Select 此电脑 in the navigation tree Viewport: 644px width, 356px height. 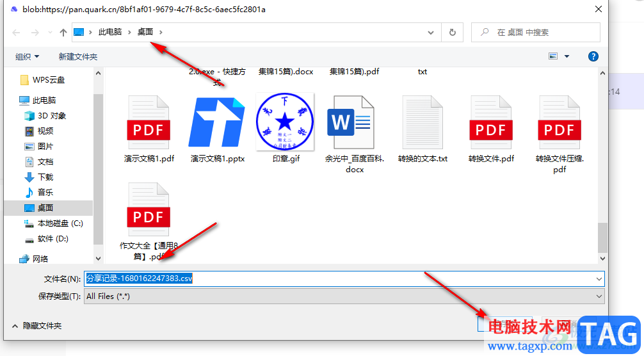coord(38,100)
